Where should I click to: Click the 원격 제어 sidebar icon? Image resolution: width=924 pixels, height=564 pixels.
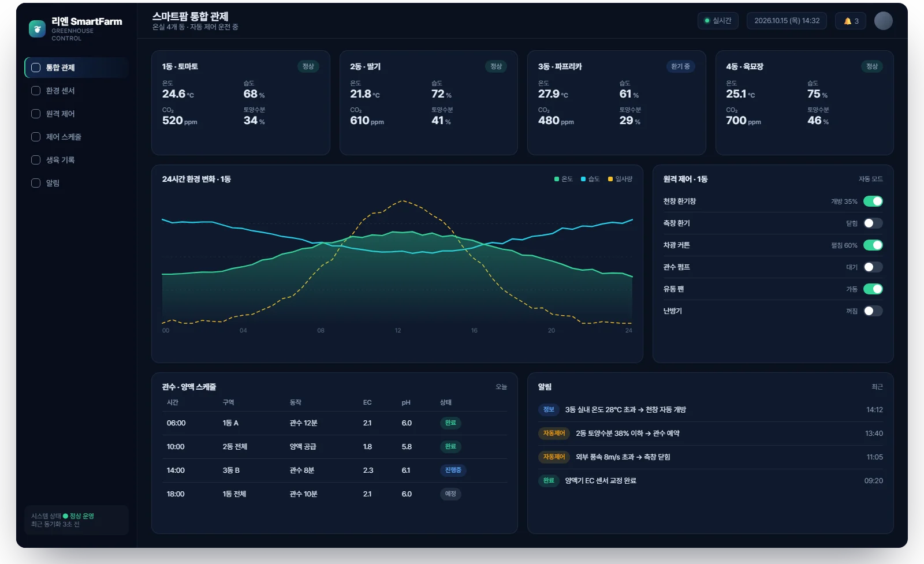point(36,114)
